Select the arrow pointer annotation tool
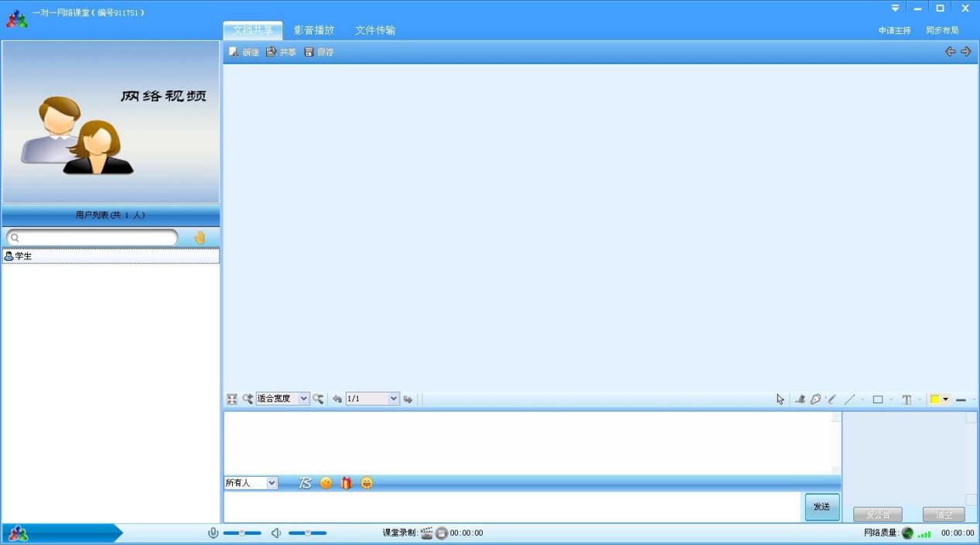 (779, 399)
